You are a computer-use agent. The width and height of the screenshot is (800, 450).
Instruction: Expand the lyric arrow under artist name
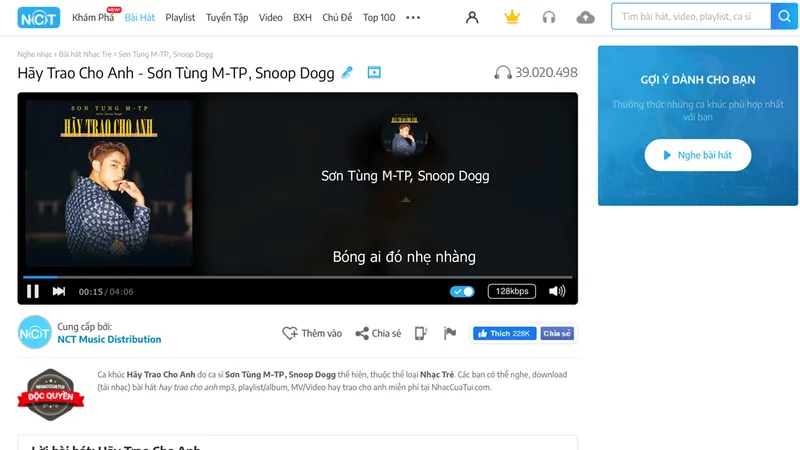pyautogui.click(x=406, y=200)
